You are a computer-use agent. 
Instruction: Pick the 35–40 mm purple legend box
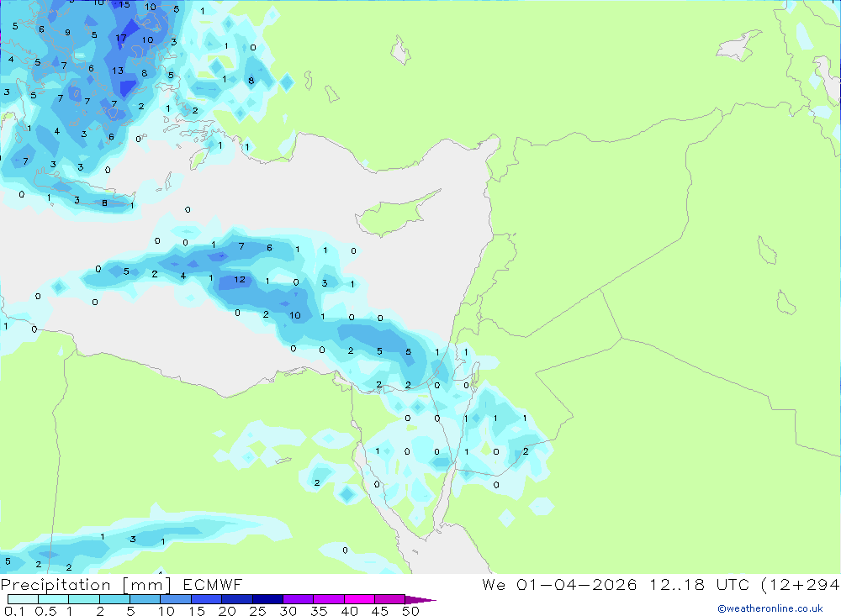point(329,599)
